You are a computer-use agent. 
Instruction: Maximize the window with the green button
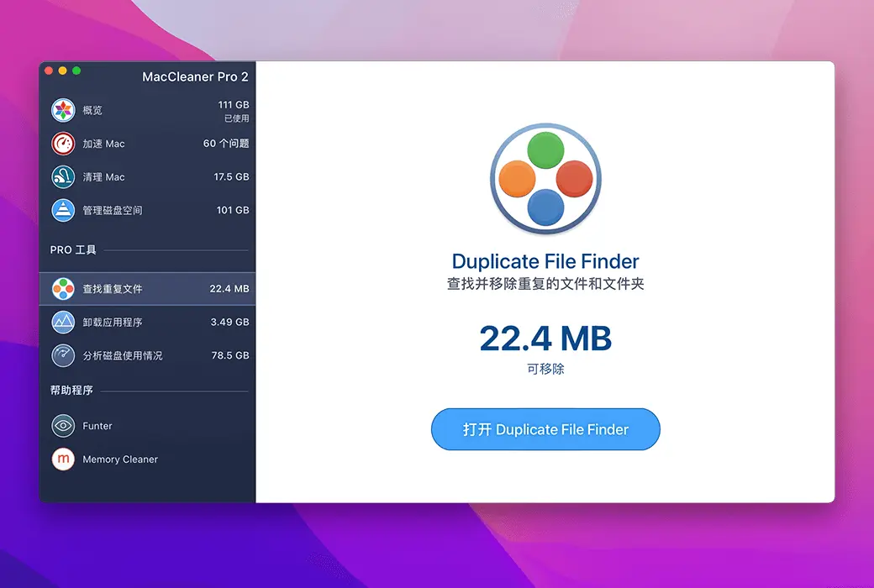(x=76, y=71)
